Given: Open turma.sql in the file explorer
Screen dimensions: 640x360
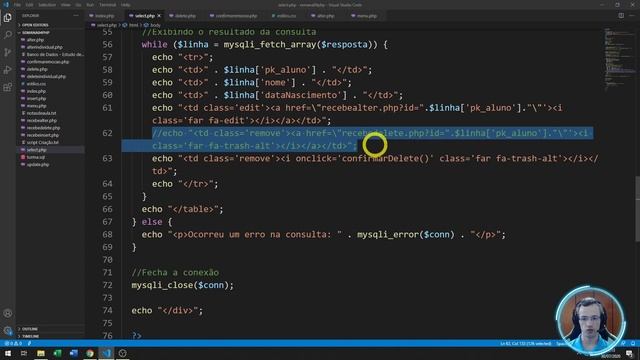Looking at the screenshot, I should point(36,157).
